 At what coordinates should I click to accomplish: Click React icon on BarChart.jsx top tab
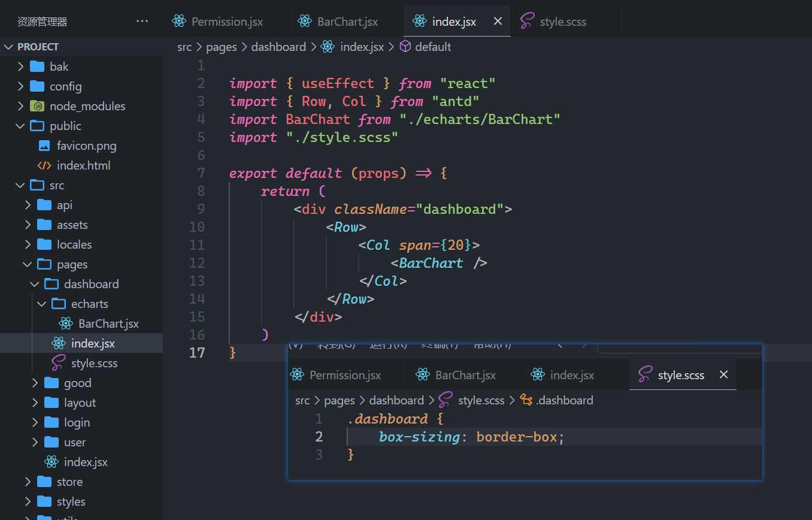click(x=305, y=21)
